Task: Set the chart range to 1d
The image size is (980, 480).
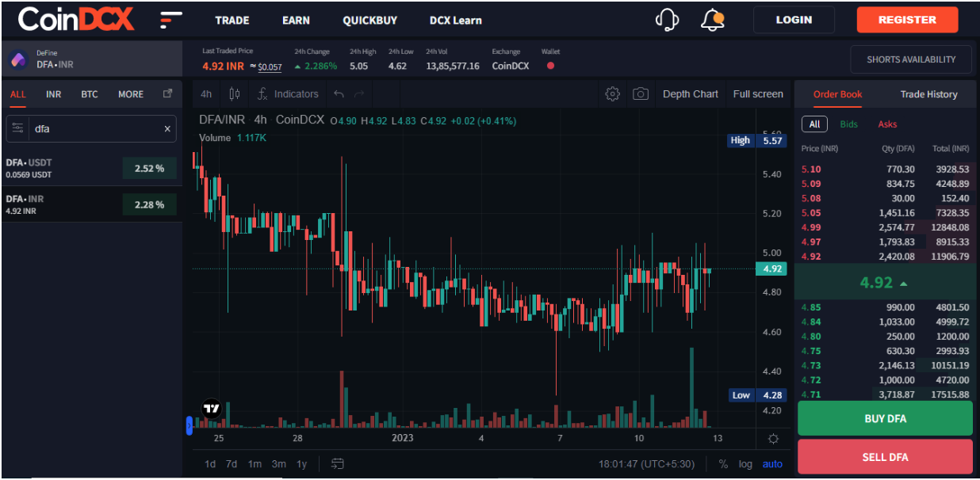Action: point(210,463)
